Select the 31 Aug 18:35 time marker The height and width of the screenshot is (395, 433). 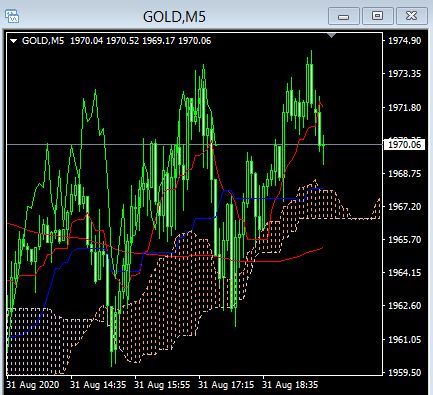click(x=290, y=385)
